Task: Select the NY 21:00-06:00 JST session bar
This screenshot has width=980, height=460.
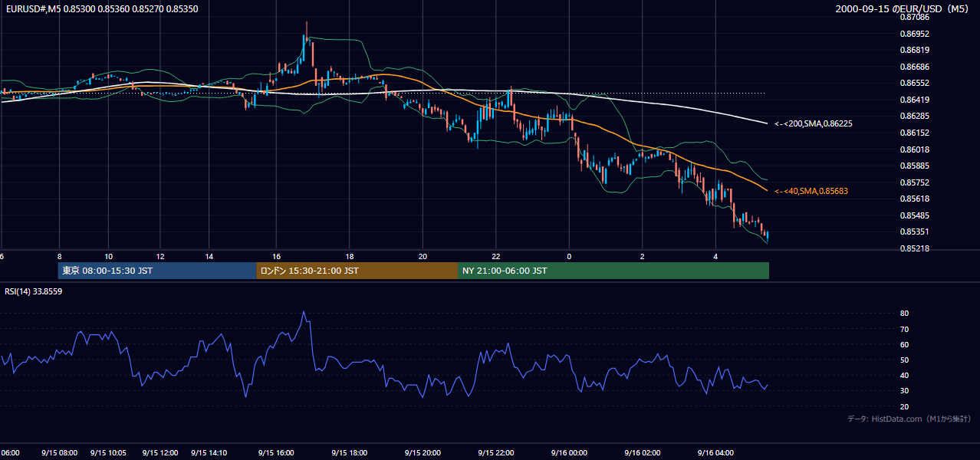Action: click(x=613, y=271)
